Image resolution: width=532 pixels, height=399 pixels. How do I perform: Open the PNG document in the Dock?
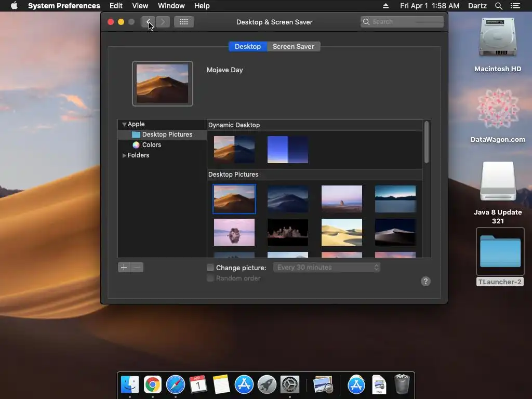(379, 384)
